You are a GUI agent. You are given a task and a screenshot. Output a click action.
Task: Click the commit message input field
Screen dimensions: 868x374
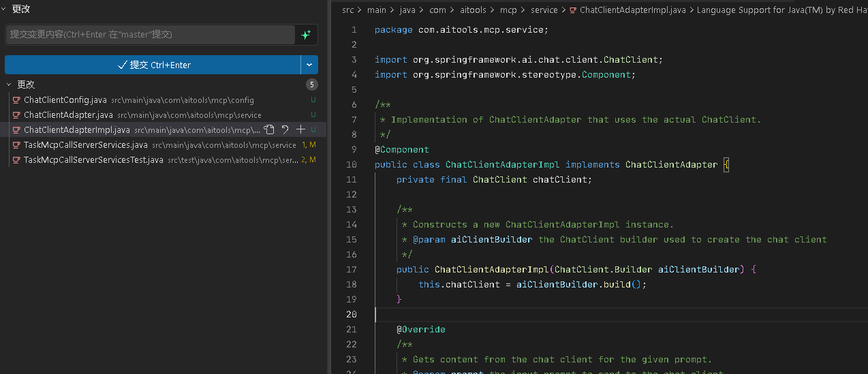(150, 35)
